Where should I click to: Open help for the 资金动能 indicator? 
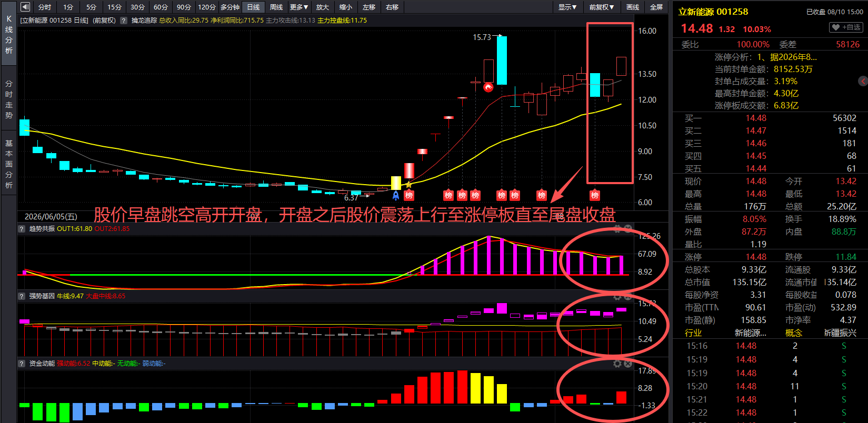[x=22, y=364]
